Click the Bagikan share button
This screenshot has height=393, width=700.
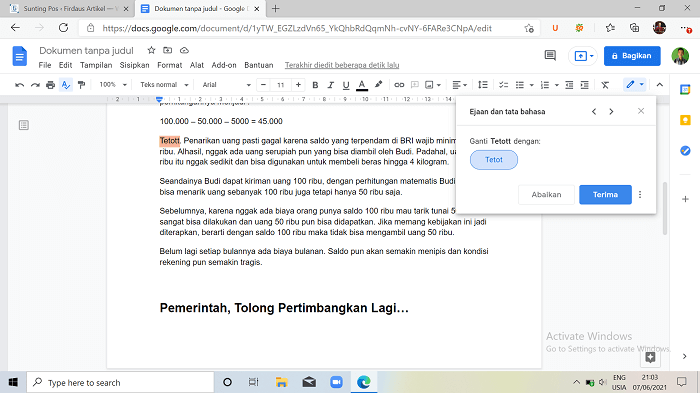click(x=632, y=56)
